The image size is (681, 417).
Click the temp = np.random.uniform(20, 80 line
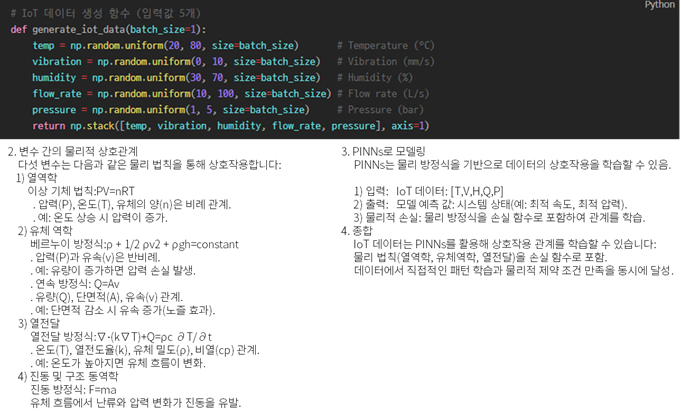click(165, 46)
